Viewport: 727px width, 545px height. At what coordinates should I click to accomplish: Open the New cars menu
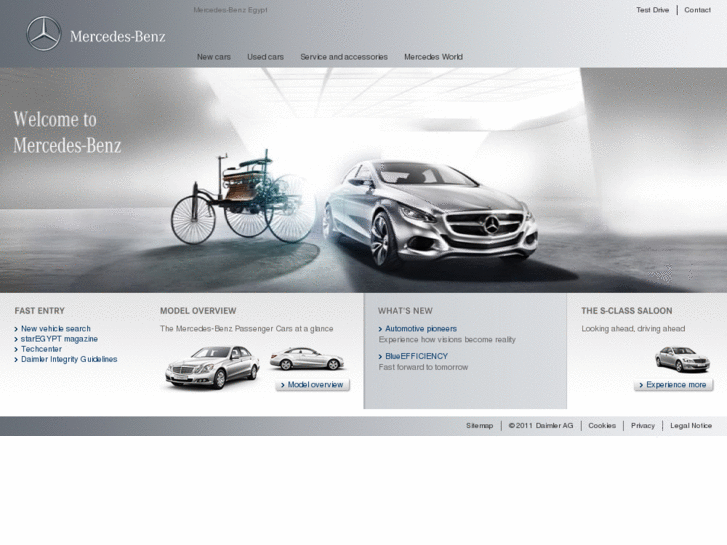[214, 57]
